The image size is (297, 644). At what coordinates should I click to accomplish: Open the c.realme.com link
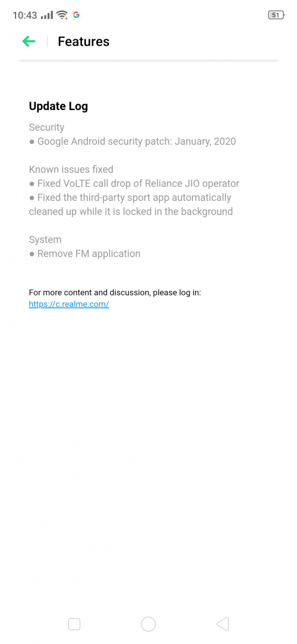(x=69, y=304)
